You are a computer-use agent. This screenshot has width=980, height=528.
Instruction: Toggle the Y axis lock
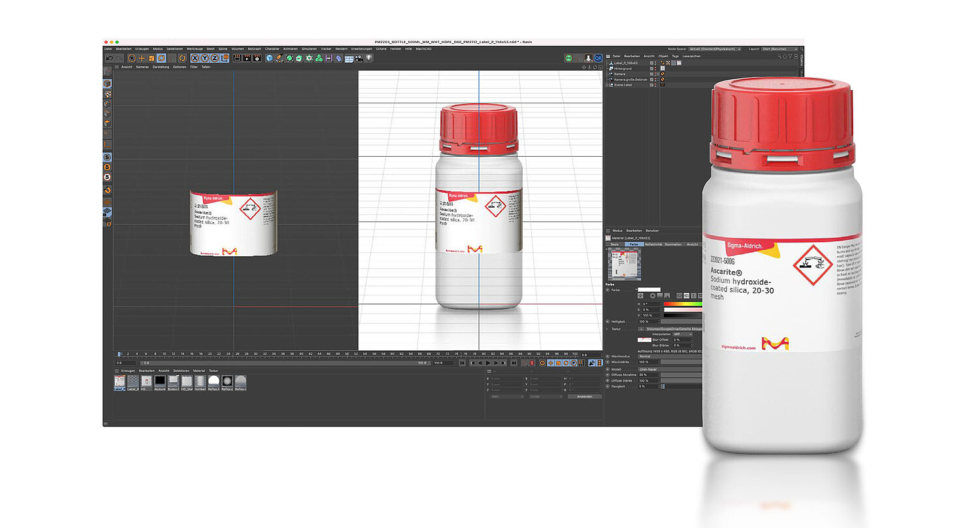205,58
